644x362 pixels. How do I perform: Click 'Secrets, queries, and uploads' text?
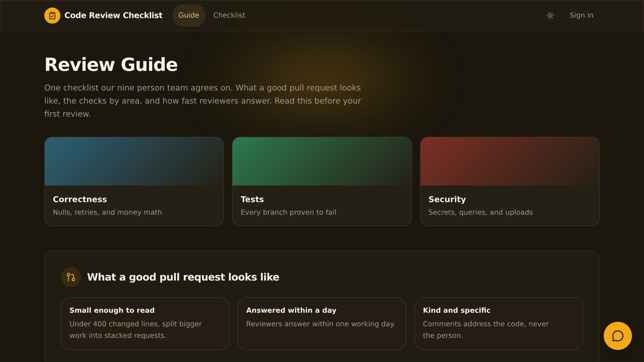pos(480,212)
